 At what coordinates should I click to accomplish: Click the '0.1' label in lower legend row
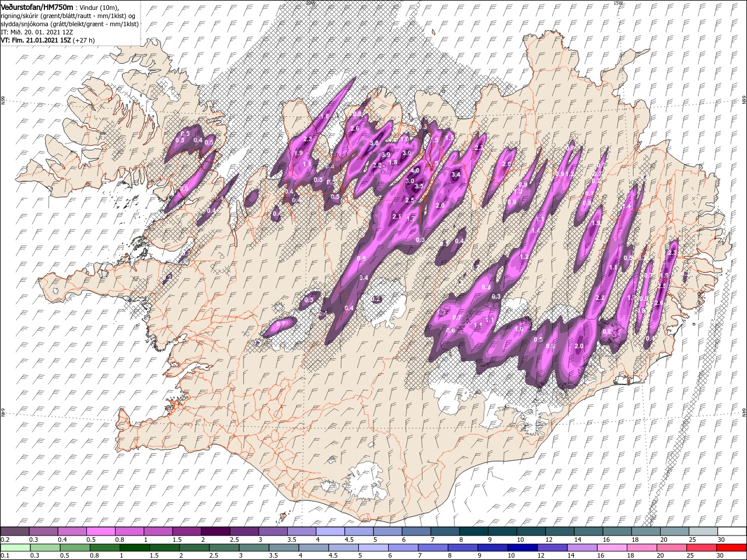[x=5, y=555]
